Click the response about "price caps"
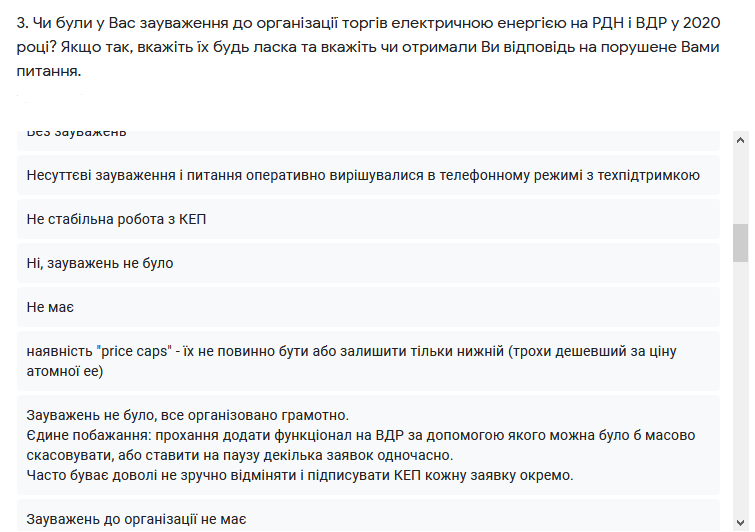755x532 pixels. (368, 361)
